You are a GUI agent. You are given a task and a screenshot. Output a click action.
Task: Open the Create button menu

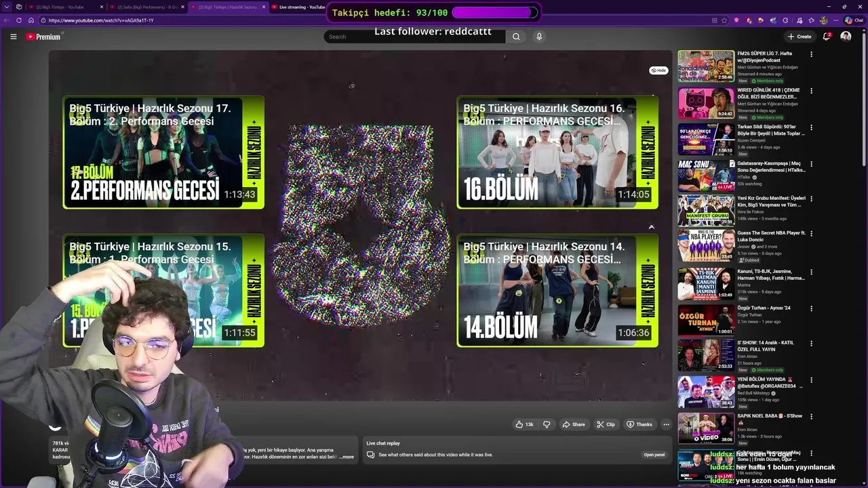click(x=800, y=37)
